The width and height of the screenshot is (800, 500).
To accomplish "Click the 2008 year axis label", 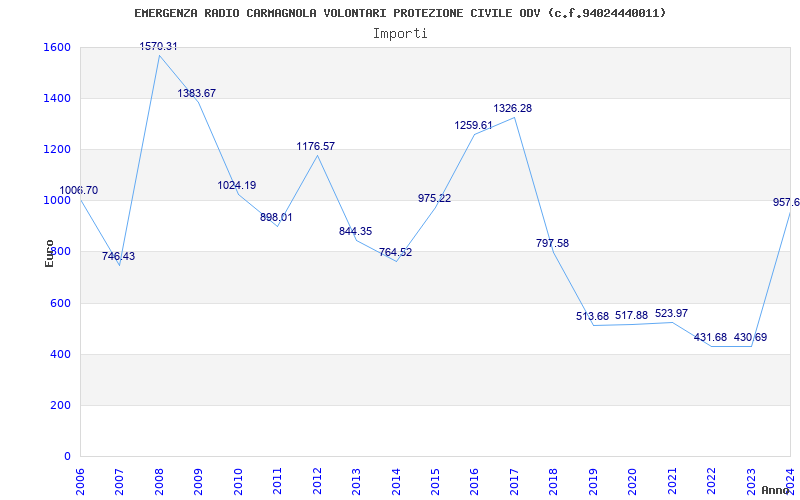I will 159,481.
